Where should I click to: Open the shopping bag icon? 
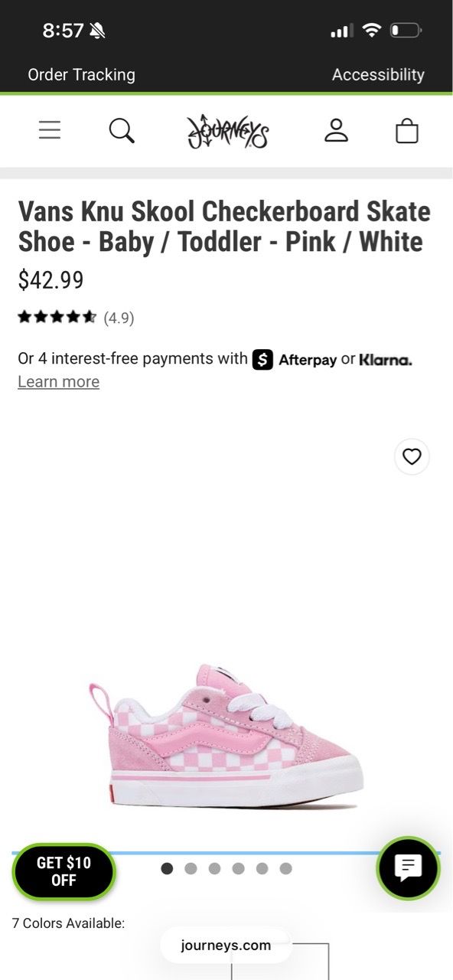[x=407, y=131]
